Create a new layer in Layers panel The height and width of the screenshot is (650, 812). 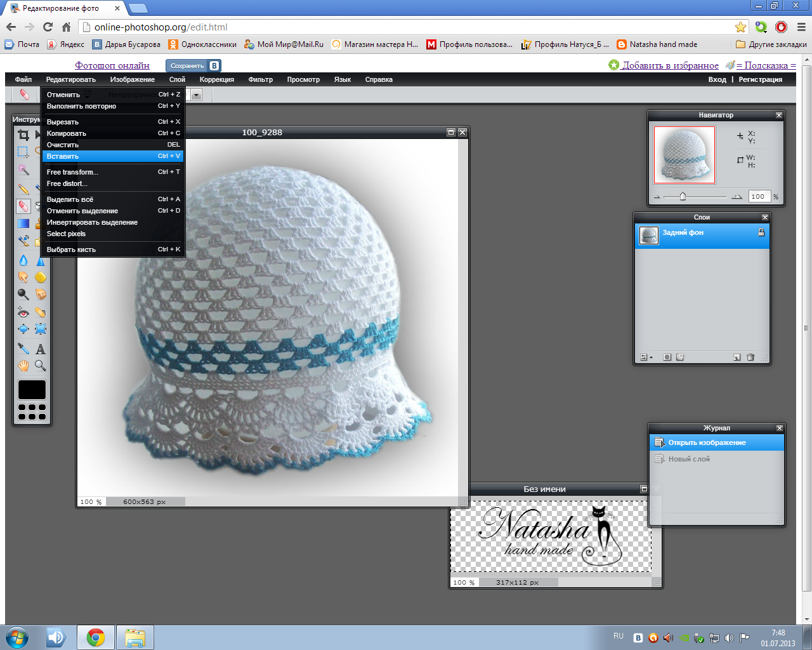coord(737,357)
